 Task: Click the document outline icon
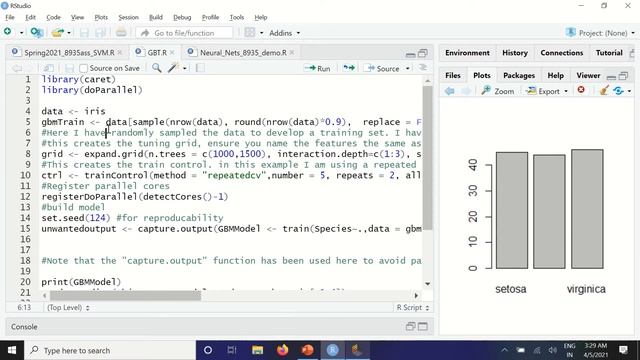pyautogui.click(x=423, y=68)
